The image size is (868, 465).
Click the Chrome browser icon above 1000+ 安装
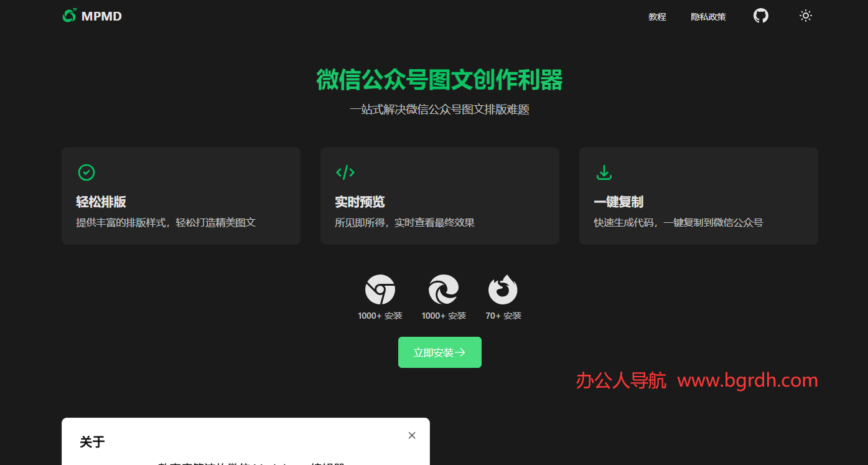tap(380, 289)
